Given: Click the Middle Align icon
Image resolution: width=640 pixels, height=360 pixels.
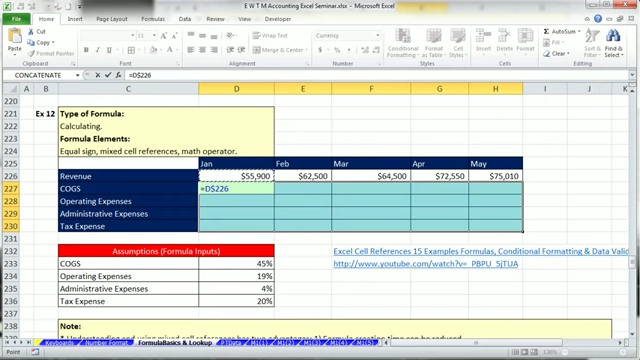Looking at the screenshot, I should point(202,36).
